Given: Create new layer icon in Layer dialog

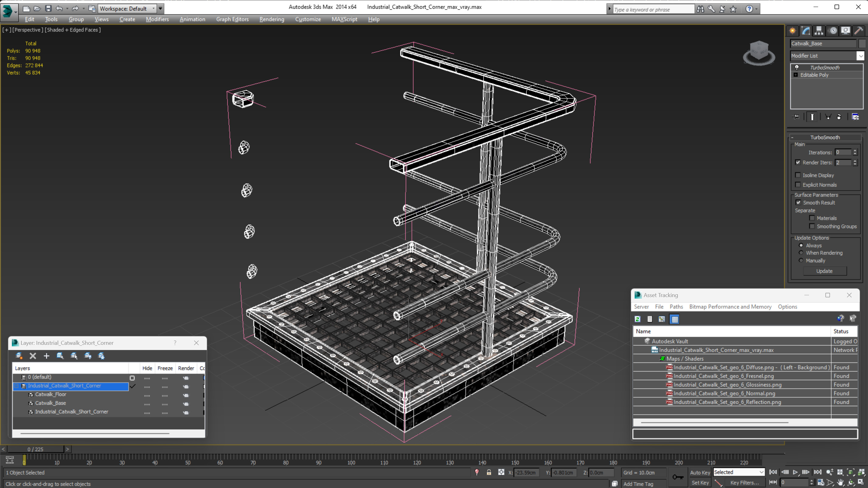Looking at the screenshot, I should (x=19, y=356).
